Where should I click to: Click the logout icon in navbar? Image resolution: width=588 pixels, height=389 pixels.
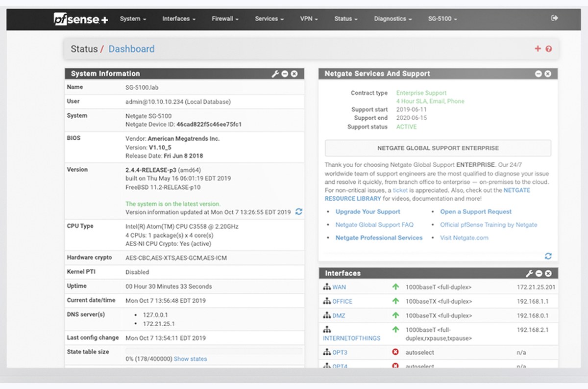pos(554,18)
